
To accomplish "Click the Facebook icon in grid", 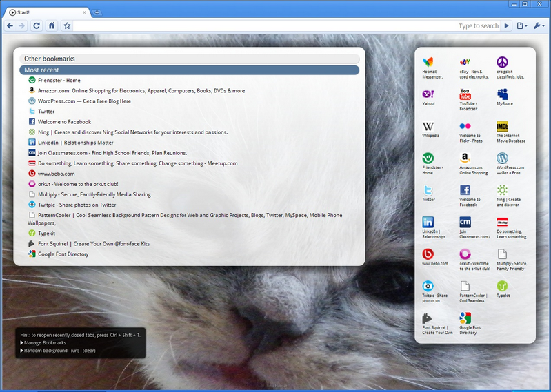I will (465, 190).
